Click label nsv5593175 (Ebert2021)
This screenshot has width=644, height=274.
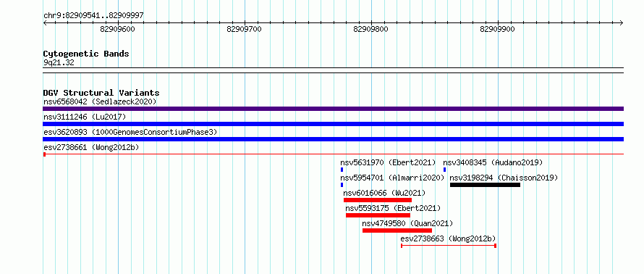(393, 208)
